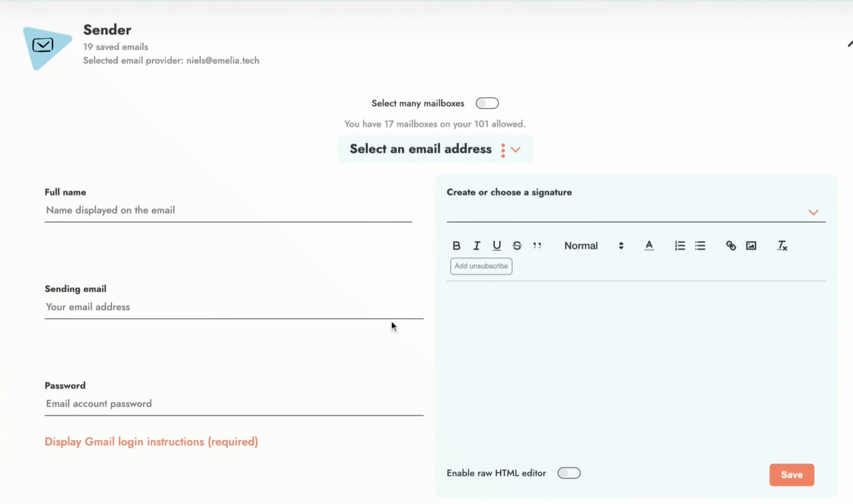The height and width of the screenshot is (504, 853).
Task: Insert an image into the signature
Action: [x=751, y=246]
